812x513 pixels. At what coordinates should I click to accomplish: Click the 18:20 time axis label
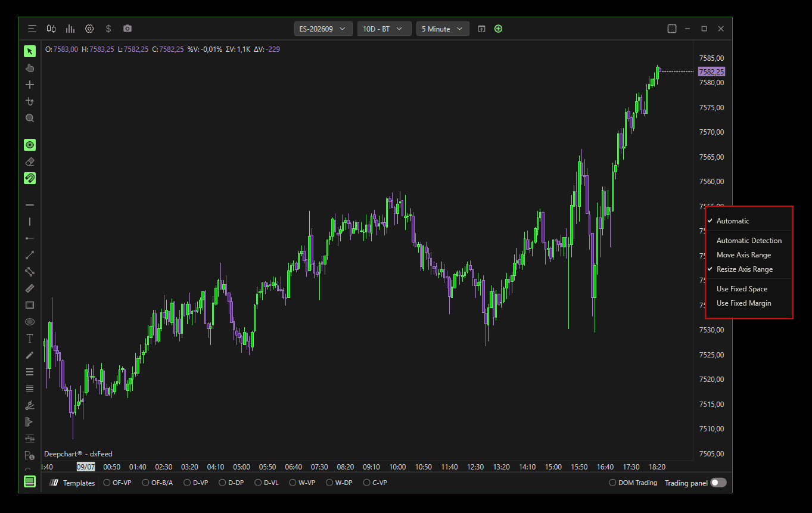click(657, 467)
